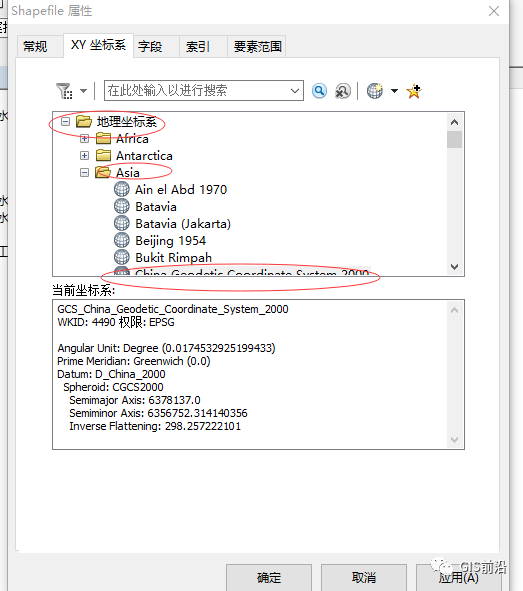This screenshot has height=591, width=523.
Task: Click the 取消 button
Action: (364, 577)
